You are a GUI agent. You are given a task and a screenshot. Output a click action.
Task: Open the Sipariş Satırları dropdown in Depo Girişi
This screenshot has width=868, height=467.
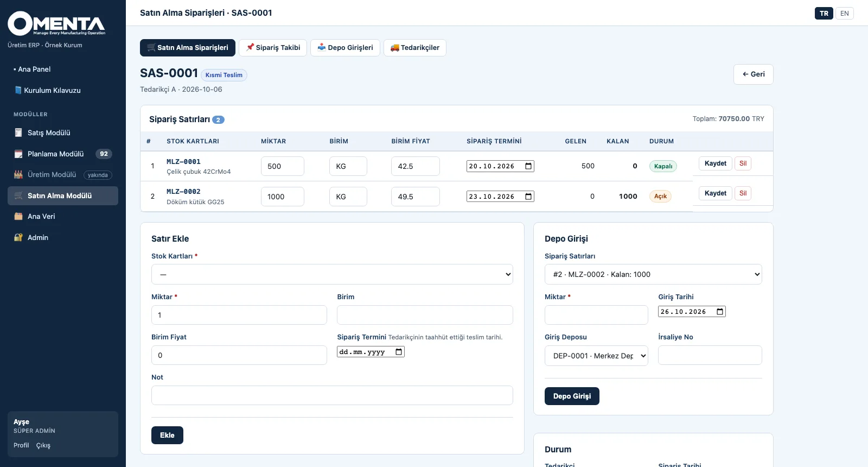653,274
